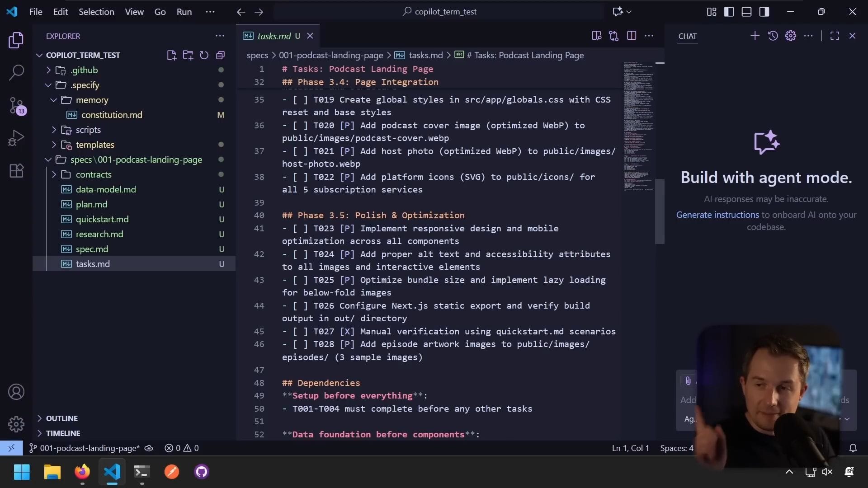Toggle the bottom panel layout button
This screenshot has width=868, height=488.
pyautogui.click(x=746, y=12)
